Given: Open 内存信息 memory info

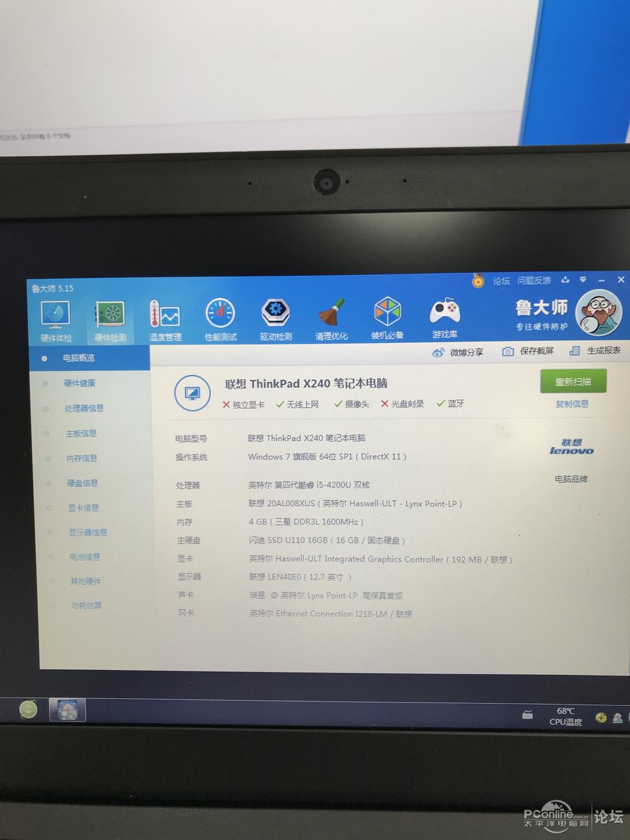Looking at the screenshot, I should coord(81,458).
